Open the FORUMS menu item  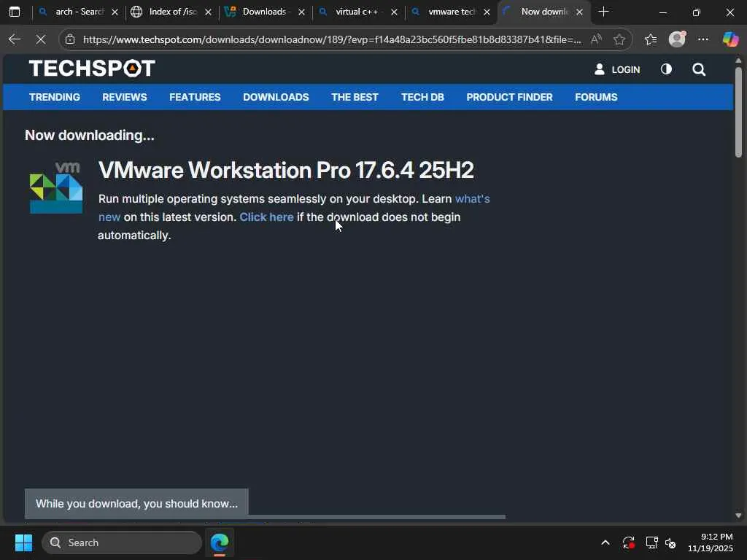(596, 97)
